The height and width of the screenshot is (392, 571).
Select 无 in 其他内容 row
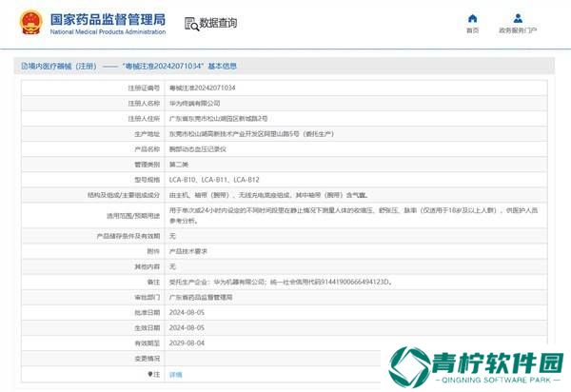[172, 266]
